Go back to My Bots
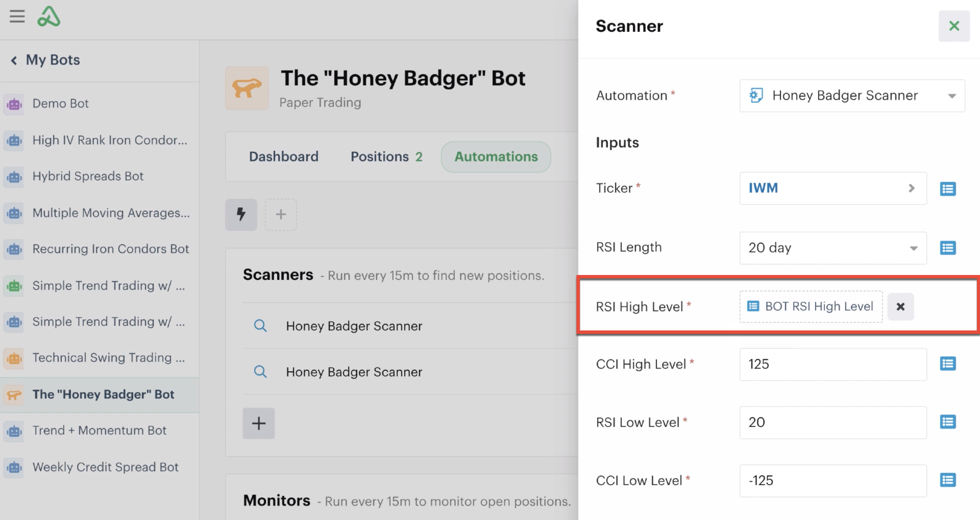 [x=45, y=60]
